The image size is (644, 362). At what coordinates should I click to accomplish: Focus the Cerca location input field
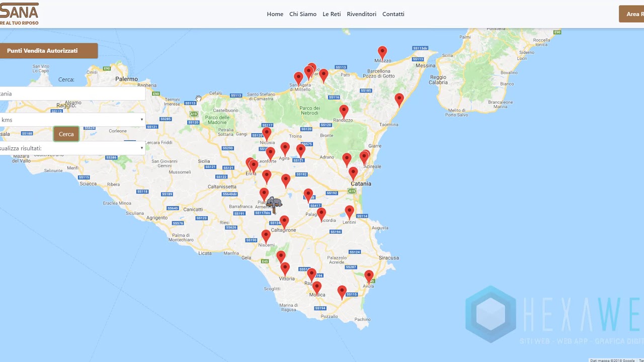(71, 94)
